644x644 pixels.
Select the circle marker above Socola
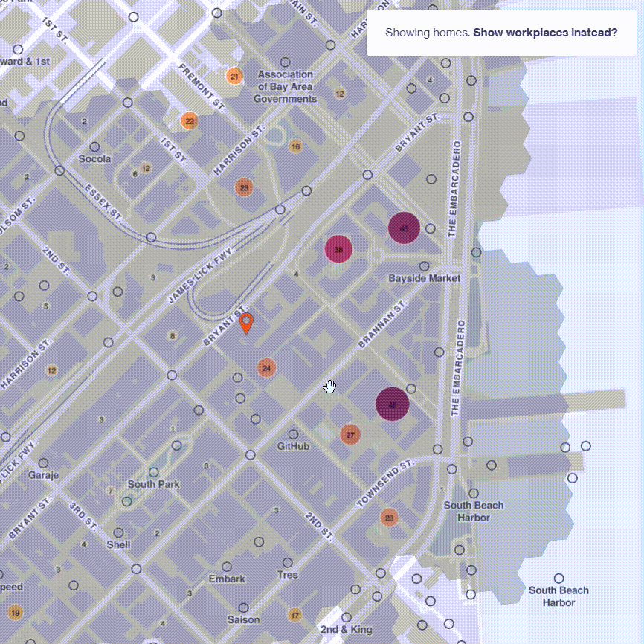(x=94, y=147)
